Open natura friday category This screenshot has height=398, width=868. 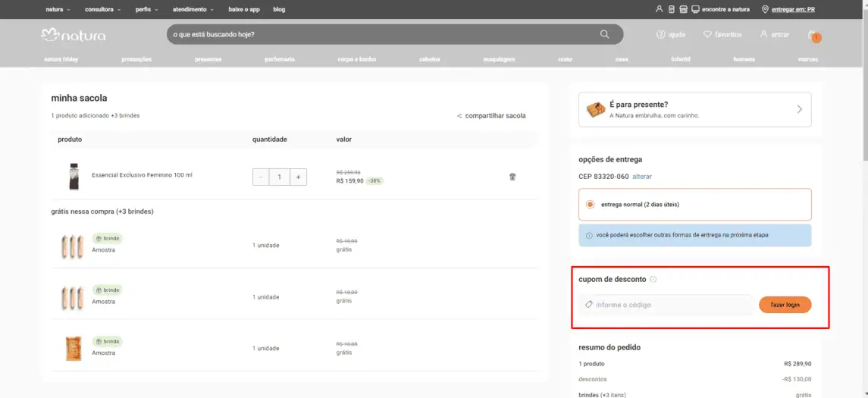[x=61, y=59]
